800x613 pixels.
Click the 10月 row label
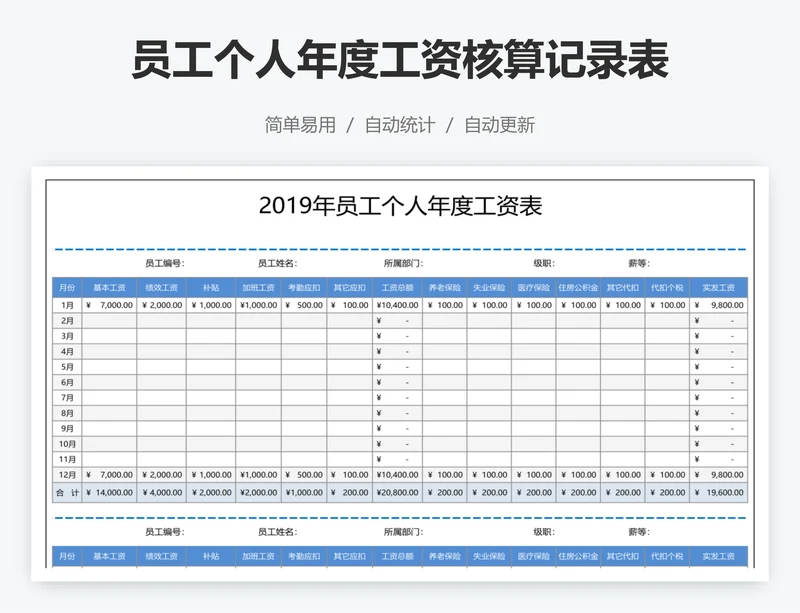(x=67, y=444)
